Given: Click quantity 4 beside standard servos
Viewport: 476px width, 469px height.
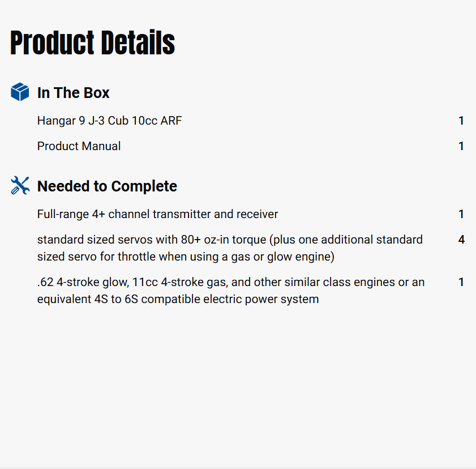Looking at the screenshot, I should (x=461, y=240).
